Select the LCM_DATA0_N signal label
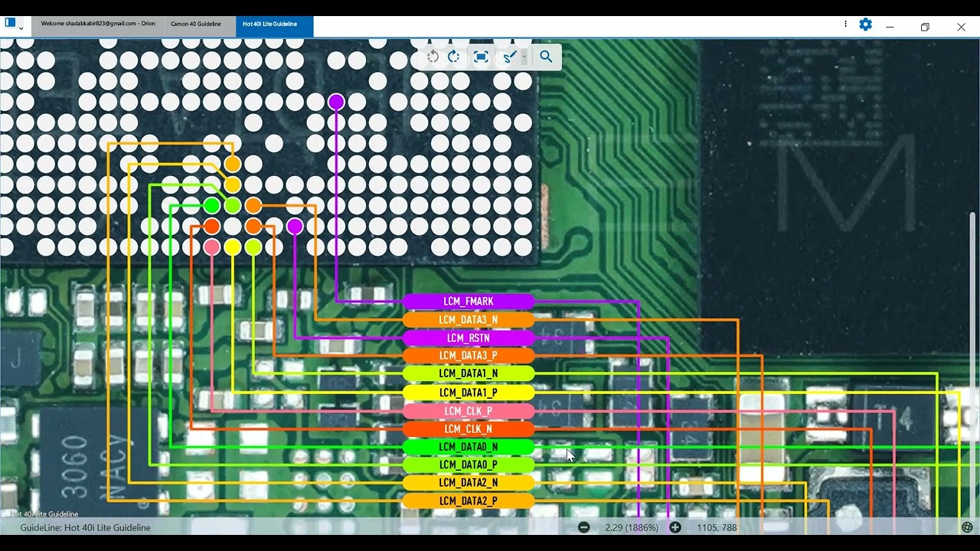This screenshot has width=980, height=551. (x=469, y=447)
